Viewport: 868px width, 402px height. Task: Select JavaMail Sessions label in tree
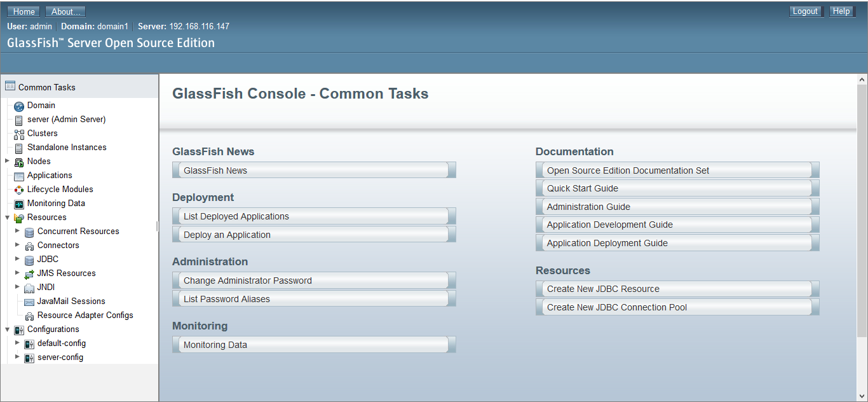coord(71,301)
